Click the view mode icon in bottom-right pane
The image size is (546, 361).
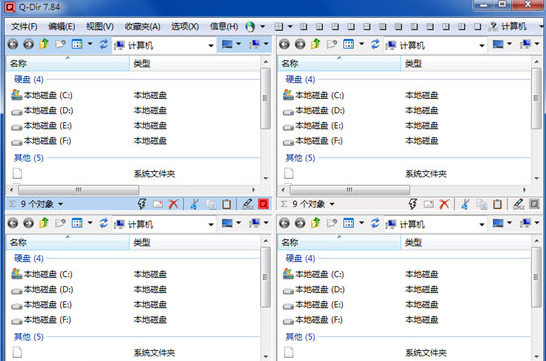349,223
